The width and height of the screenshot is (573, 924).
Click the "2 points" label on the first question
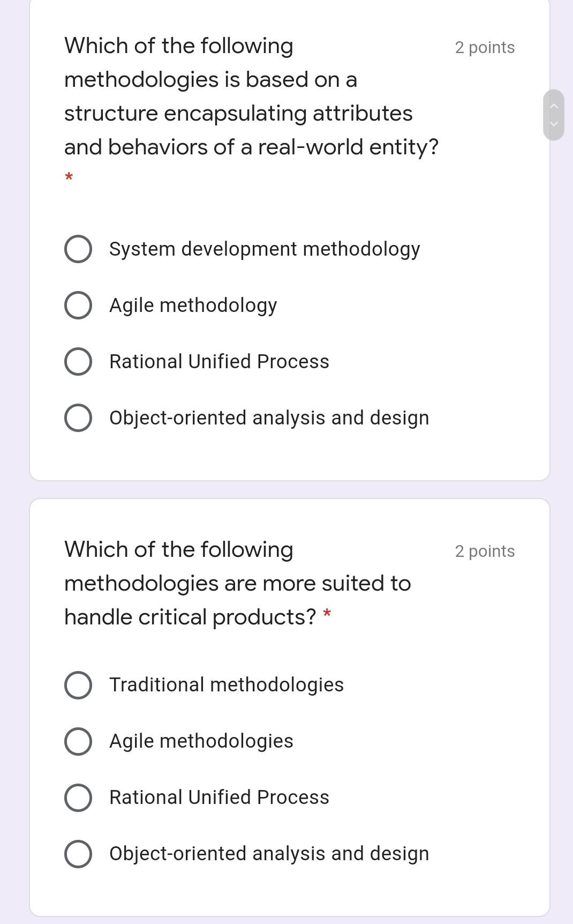coord(484,47)
